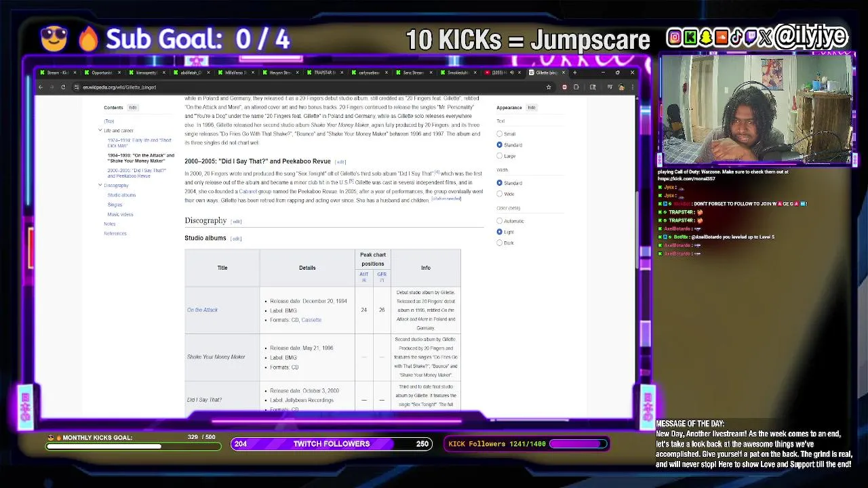Click Kick Followers progress bar
Viewport: 868px width, 488px height.
pyautogui.click(x=578, y=444)
